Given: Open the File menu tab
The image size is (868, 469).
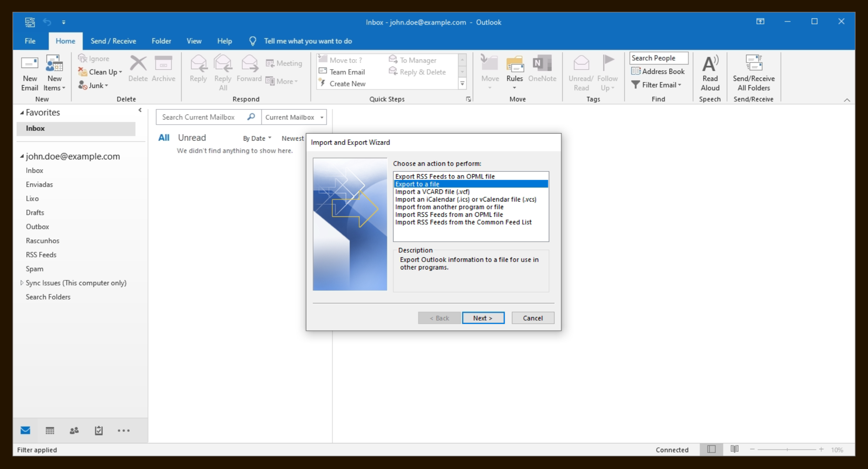Looking at the screenshot, I should 30,41.
